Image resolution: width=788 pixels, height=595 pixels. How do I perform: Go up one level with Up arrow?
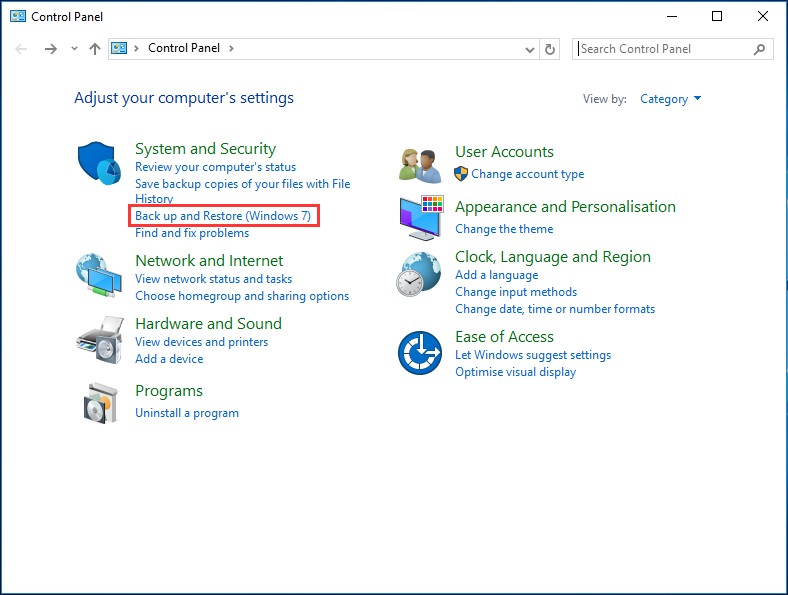click(94, 49)
